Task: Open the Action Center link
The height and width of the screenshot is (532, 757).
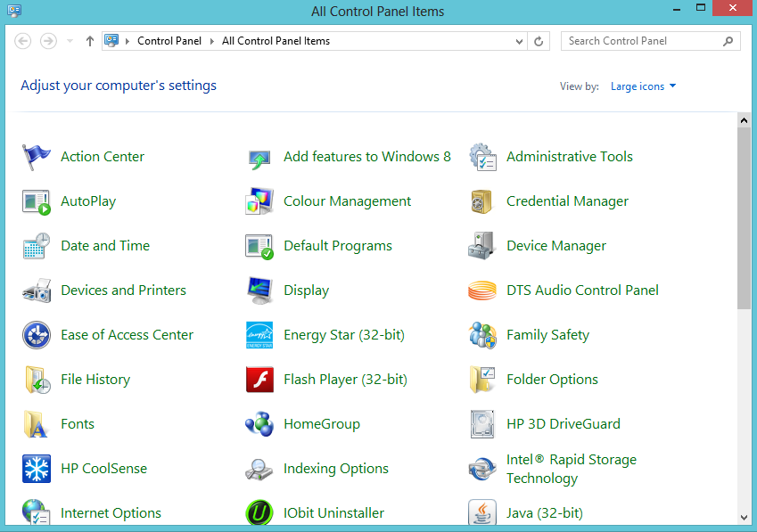Action: tap(103, 157)
